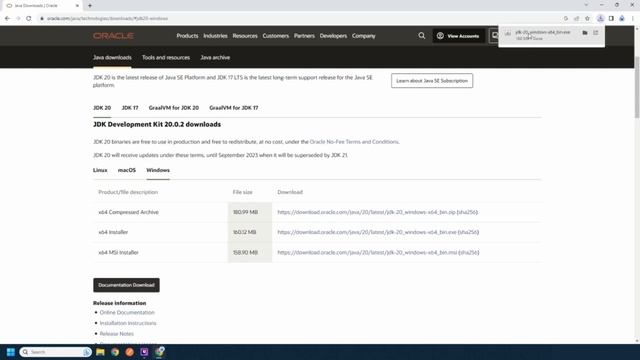Image resolution: width=640 pixels, height=360 pixels.
Task: Click the Oracle logo
Action: coord(113,36)
